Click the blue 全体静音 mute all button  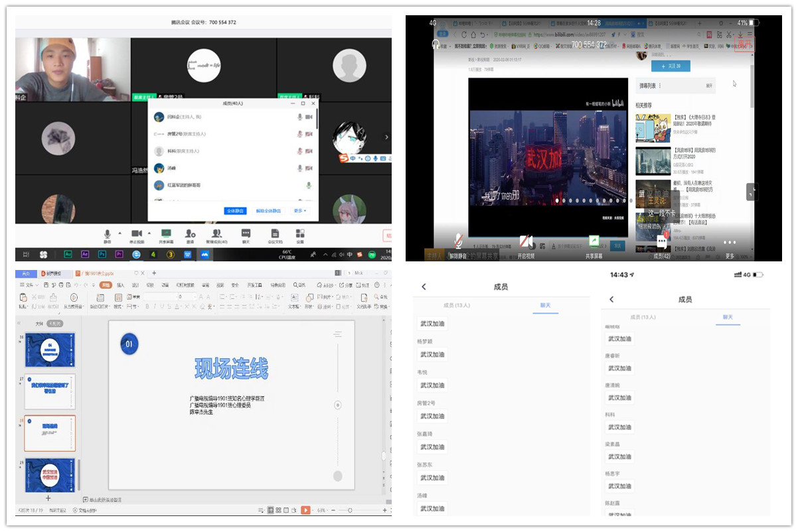point(236,211)
